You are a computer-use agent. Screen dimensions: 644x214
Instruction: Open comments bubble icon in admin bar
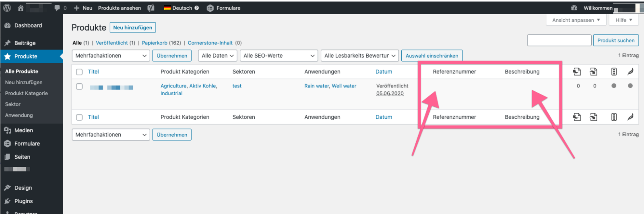(57, 8)
